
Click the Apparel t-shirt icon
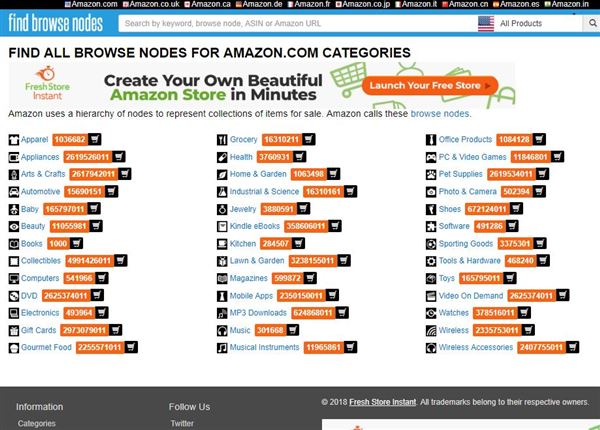(14, 140)
